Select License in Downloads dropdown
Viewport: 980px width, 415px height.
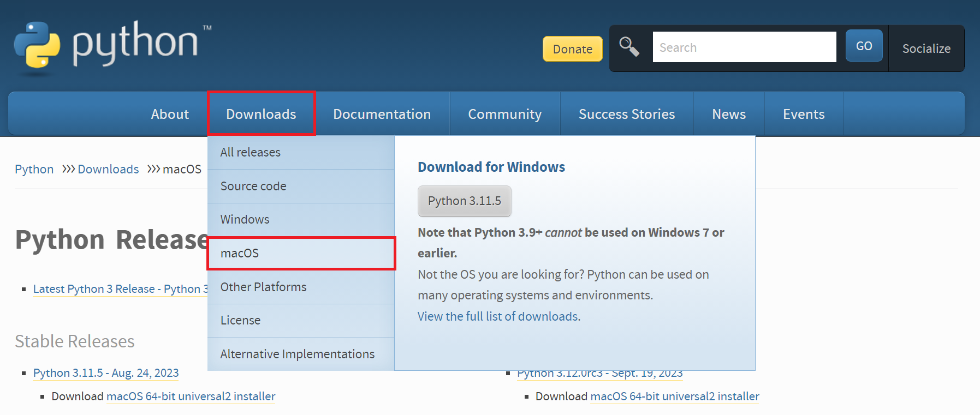pyautogui.click(x=301, y=320)
